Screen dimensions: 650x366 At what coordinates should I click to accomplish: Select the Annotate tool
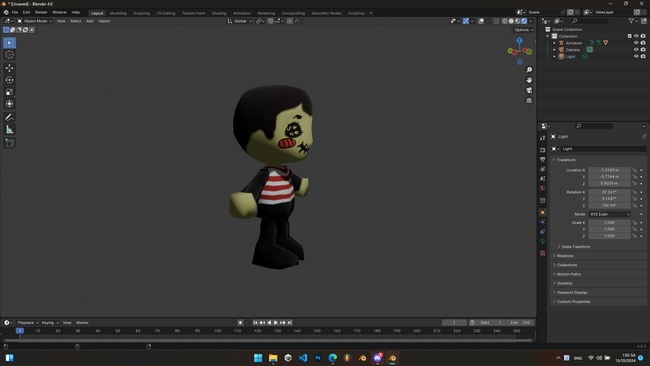pyautogui.click(x=10, y=118)
